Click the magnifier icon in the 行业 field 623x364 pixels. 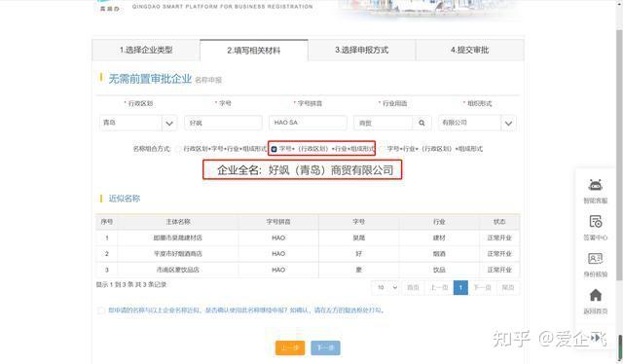(421, 123)
